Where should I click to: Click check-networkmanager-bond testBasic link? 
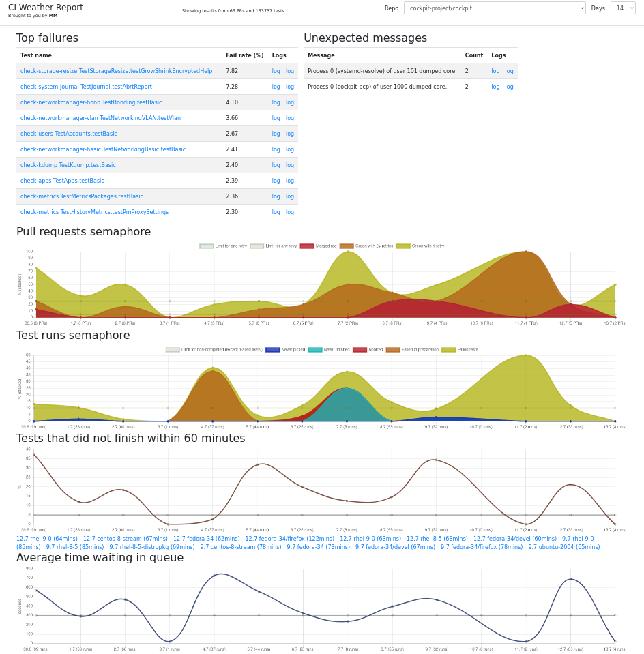point(91,102)
